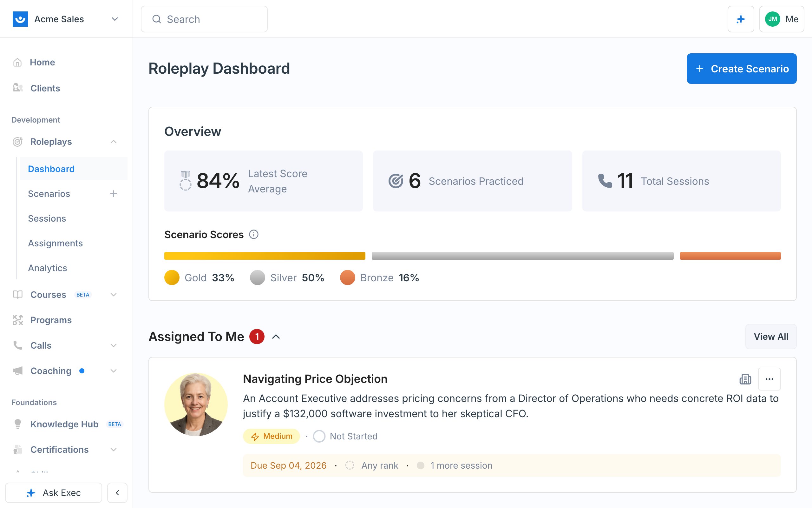This screenshot has height=508, width=812.
Task: Click the phone icon beside Total Sessions
Action: pyautogui.click(x=605, y=181)
